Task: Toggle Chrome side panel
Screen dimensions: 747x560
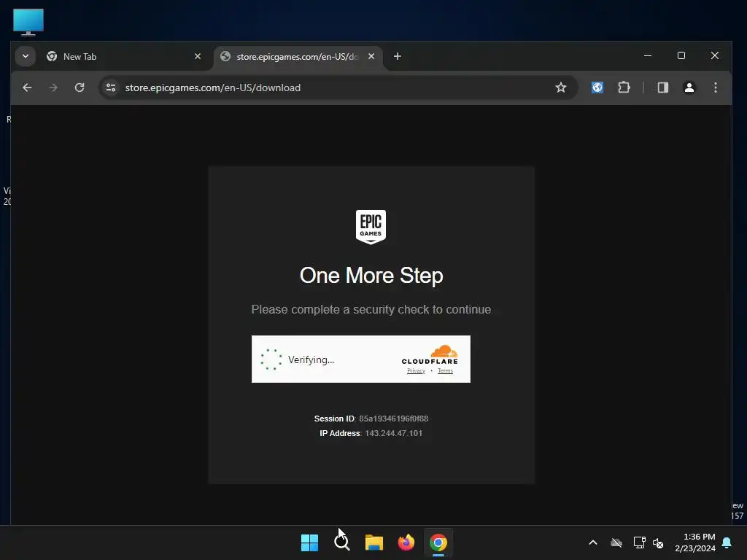Action: pyautogui.click(x=662, y=87)
